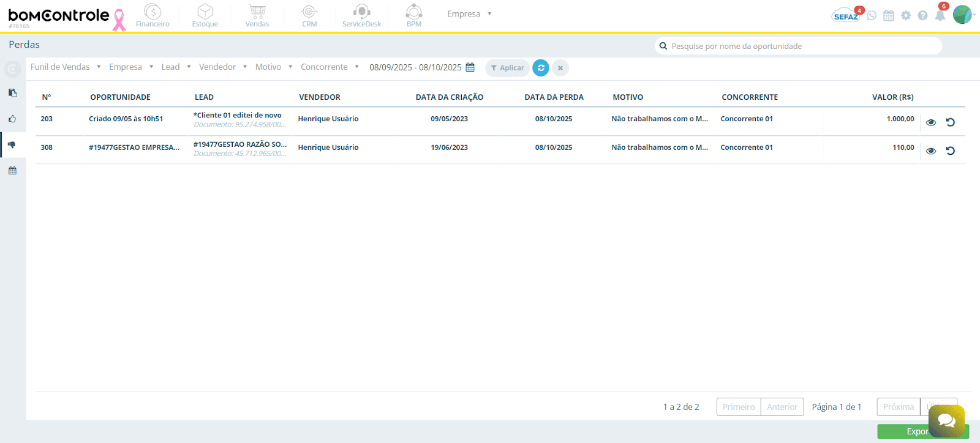Select opportunity '#19477GESTAO EMPRESA...'
Screen dimensions: 980x443
(x=134, y=147)
